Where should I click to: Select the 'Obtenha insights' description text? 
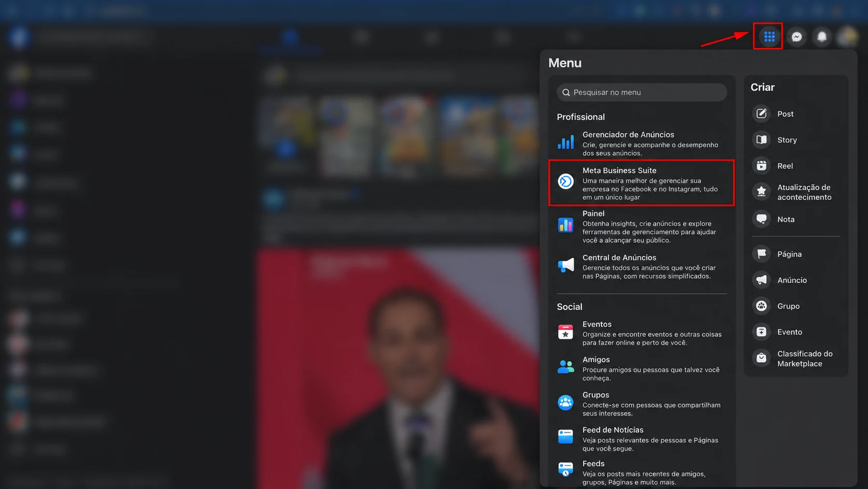pos(649,232)
